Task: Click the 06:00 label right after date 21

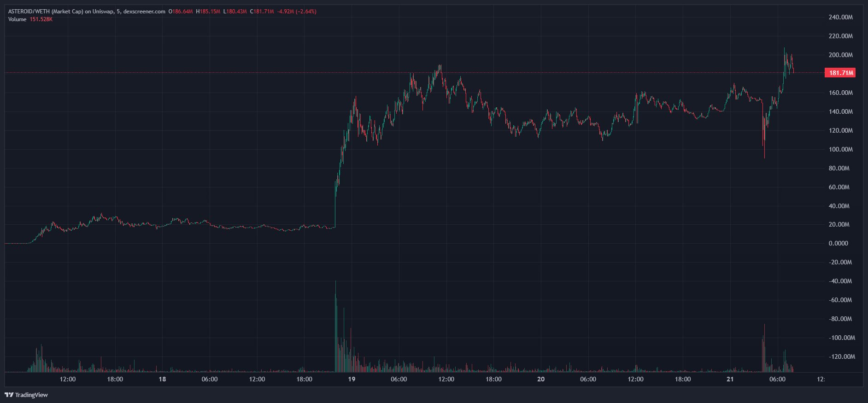Action: coord(778,379)
